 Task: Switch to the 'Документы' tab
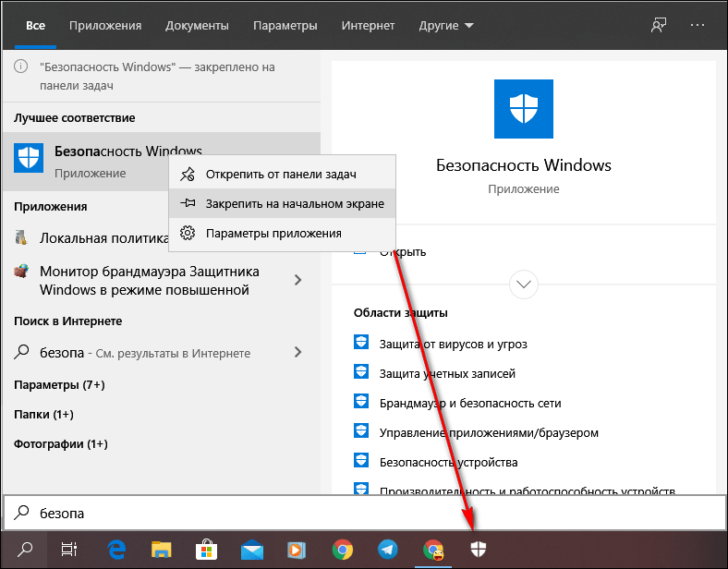[197, 26]
